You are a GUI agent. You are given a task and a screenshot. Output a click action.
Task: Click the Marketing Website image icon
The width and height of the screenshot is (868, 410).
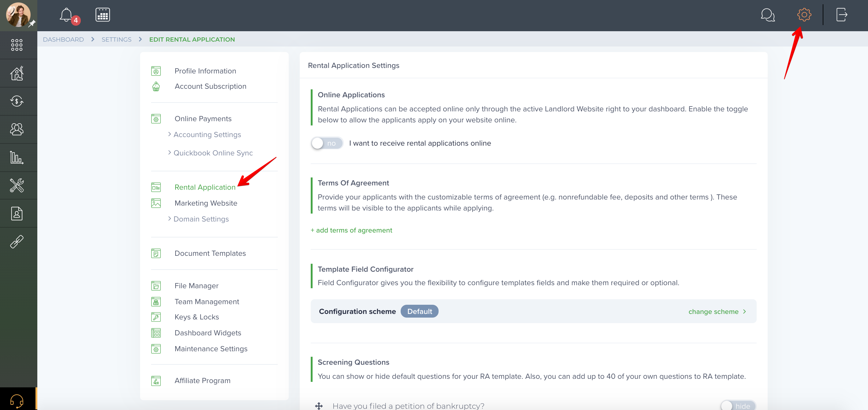pos(156,203)
